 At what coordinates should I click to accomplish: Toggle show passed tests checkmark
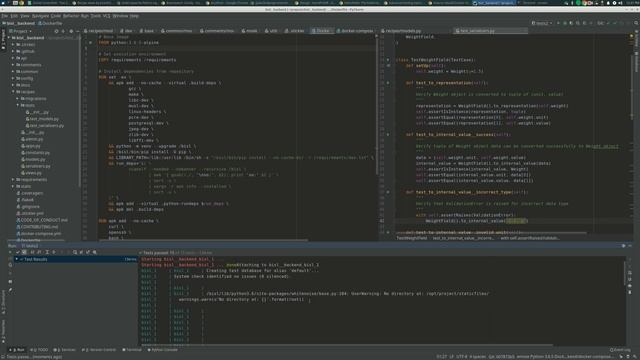coord(18,252)
